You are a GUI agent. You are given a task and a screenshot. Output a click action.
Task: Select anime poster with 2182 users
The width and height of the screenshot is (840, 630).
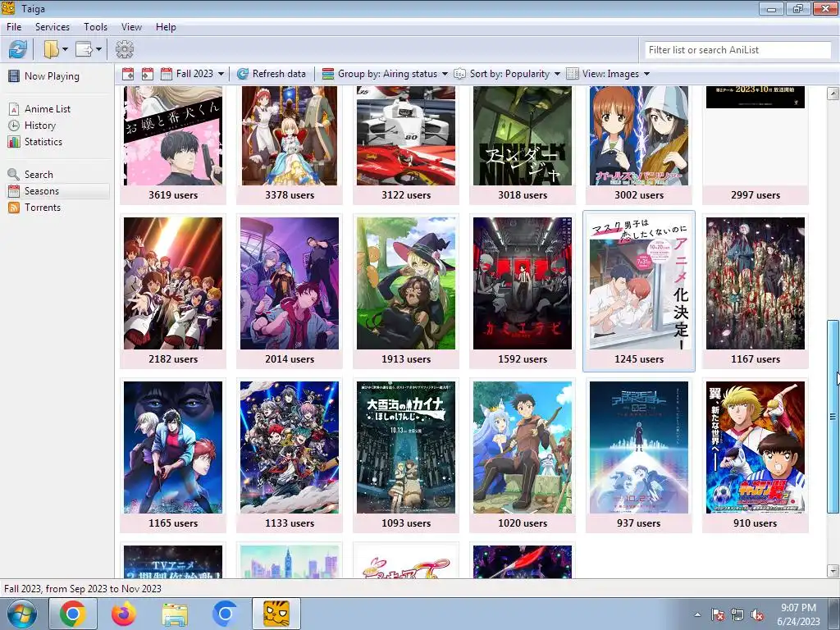coord(173,291)
